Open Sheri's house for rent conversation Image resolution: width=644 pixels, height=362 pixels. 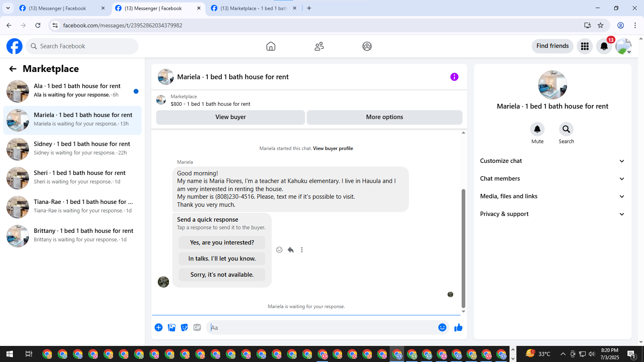[72, 178]
